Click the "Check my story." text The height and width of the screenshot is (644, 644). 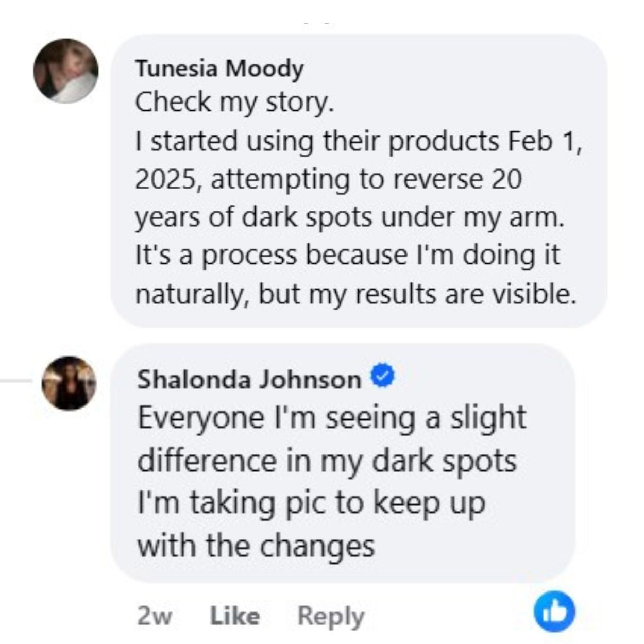point(234,102)
